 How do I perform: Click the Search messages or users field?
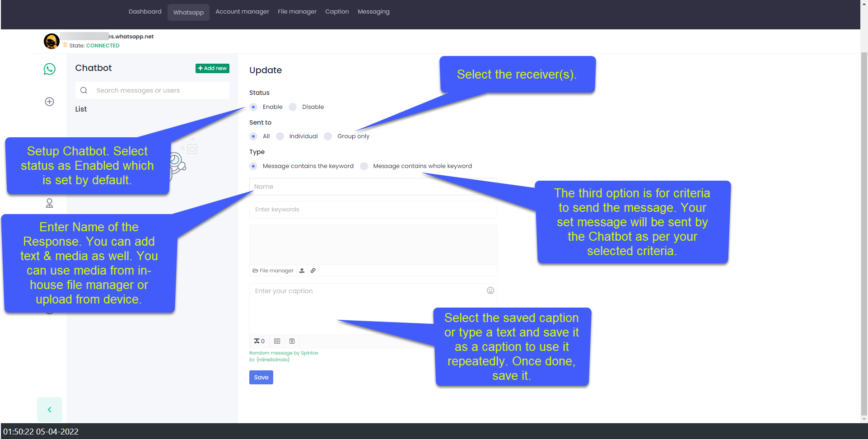click(x=152, y=90)
